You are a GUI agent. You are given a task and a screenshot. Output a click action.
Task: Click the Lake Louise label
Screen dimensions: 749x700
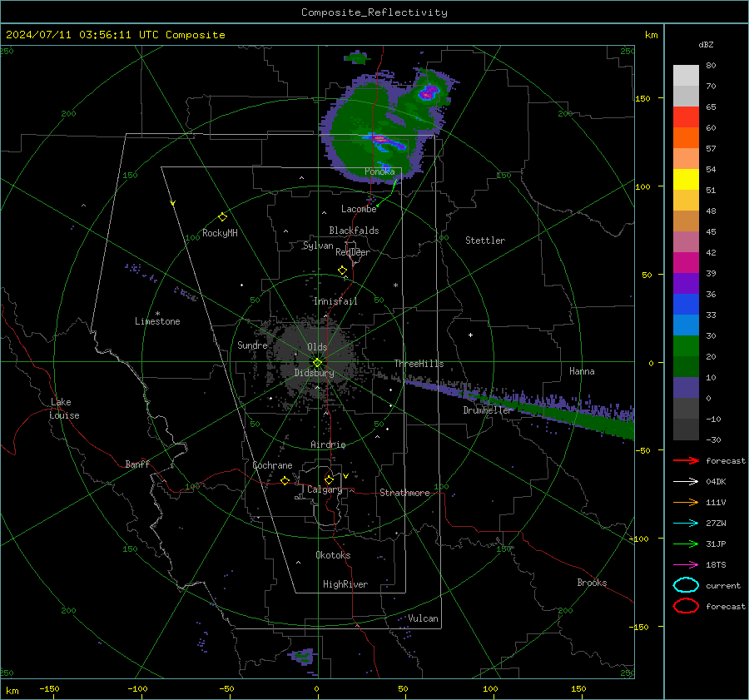pyautogui.click(x=64, y=409)
